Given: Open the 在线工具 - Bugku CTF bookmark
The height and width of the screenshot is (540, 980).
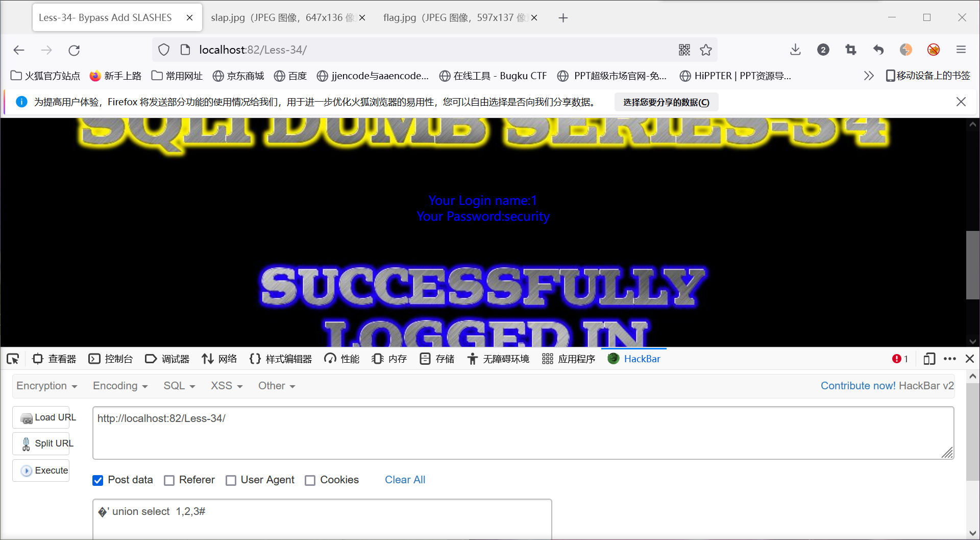Looking at the screenshot, I should pyautogui.click(x=493, y=76).
